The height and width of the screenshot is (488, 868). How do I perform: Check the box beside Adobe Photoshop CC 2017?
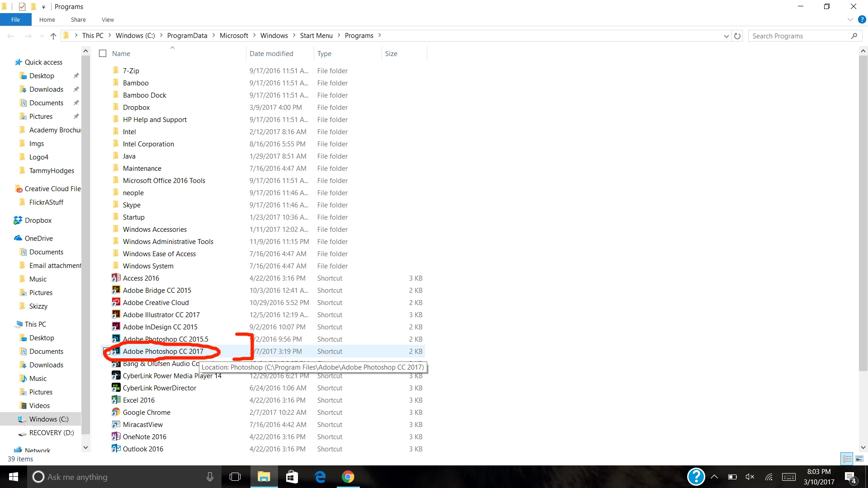107,352
